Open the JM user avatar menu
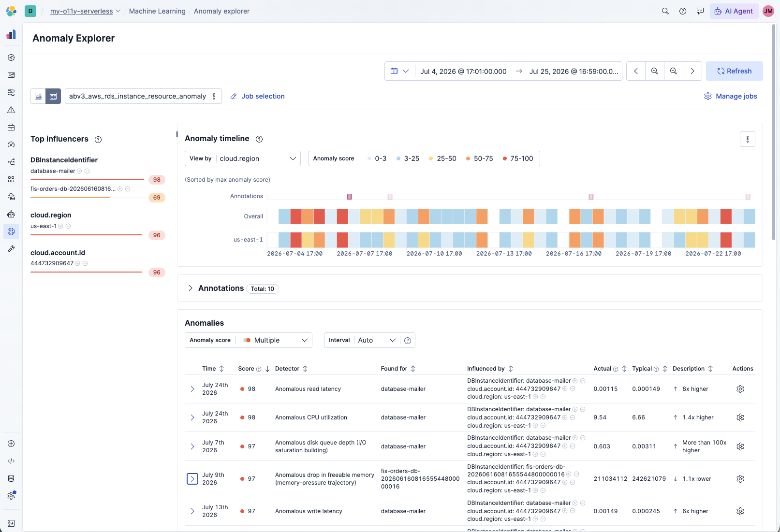This screenshot has height=532, width=780. [768, 11]
